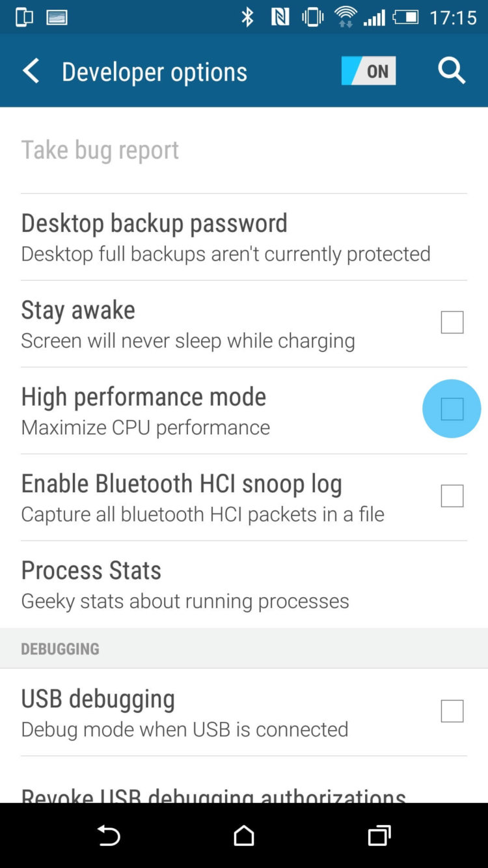This screenshot has height=868, width=488.
Task: Enable the Stay awake checkbox
Action: (x=452, y=322)
